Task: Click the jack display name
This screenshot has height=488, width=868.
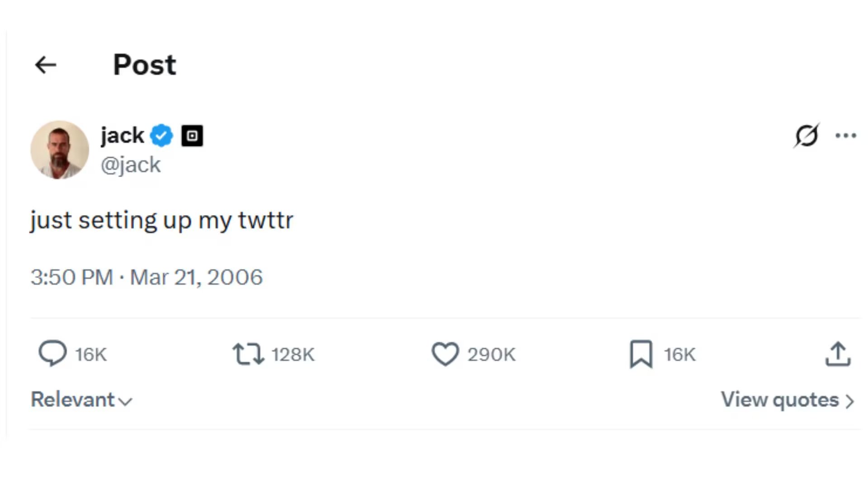Action: [x=122, y=136]
